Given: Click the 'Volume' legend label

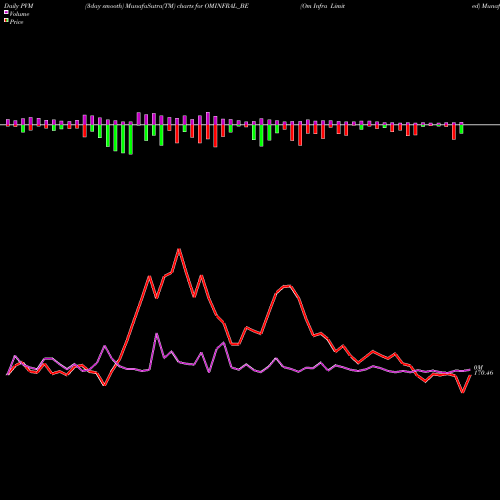Looking at the screenshot, I should [x=19, y=14].
